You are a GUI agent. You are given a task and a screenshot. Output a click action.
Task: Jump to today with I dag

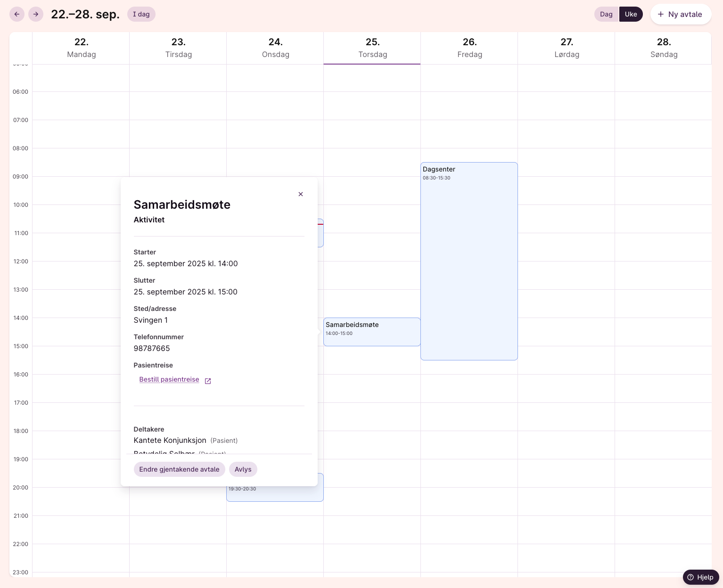141,14
